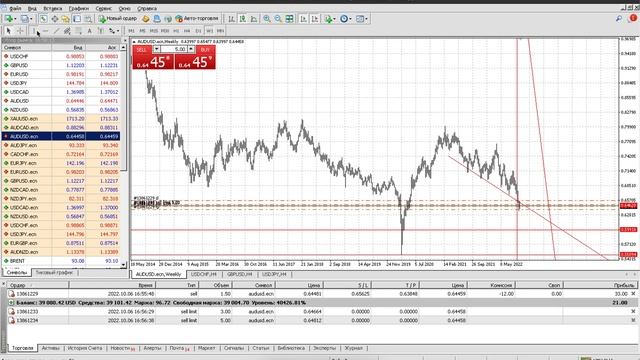Screen dimensions: 640x360
Task: Tile chart windows icon
Action: click(289, 19)
